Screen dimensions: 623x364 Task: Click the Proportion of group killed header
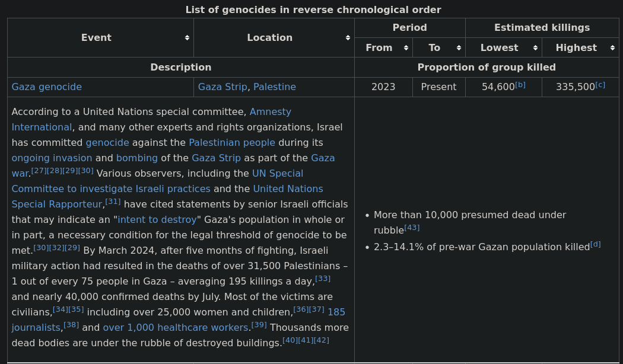coord(487,68)
